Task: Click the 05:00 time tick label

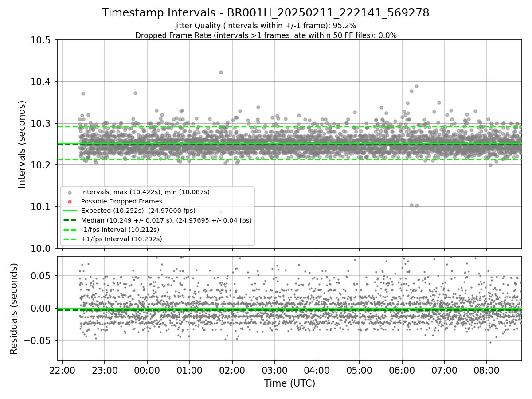Action: tap(360, 370)
